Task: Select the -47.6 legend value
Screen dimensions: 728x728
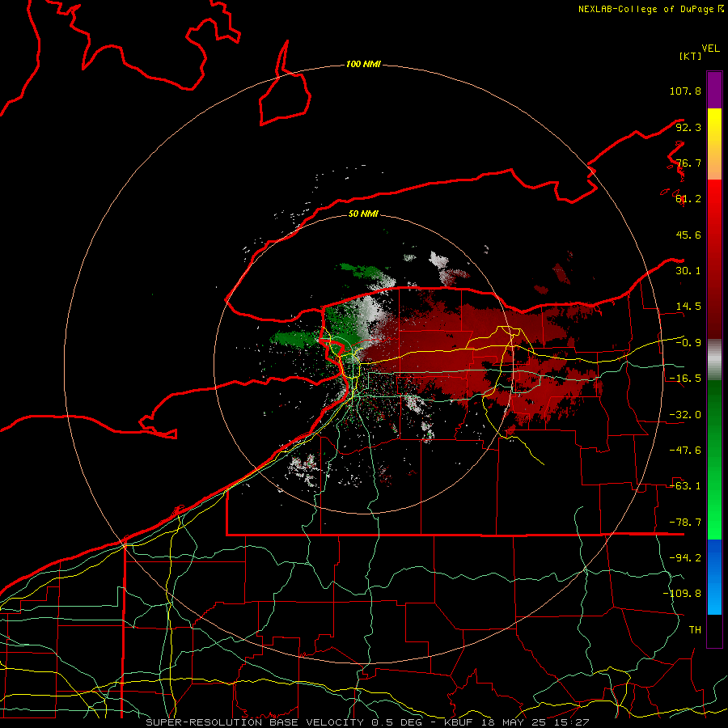Action: click(x=685, y=451)
